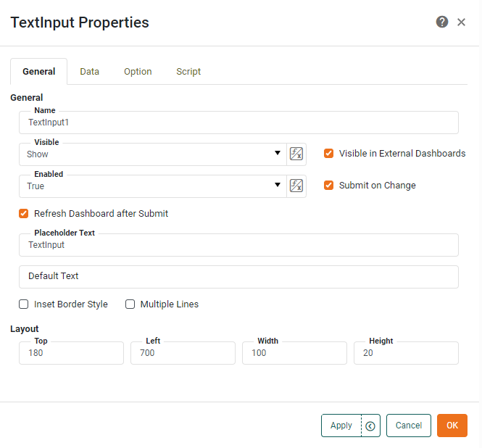Open the Visible expression editor fx icon

[296, 154]
